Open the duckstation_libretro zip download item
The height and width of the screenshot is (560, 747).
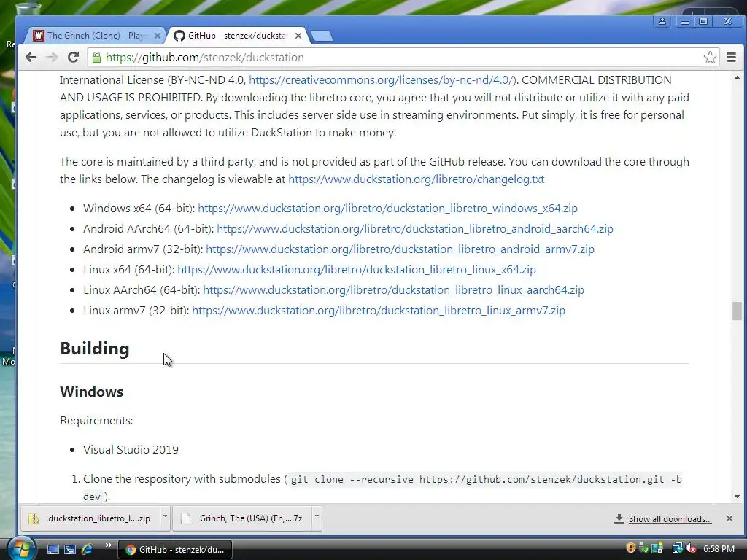[91, 518]
